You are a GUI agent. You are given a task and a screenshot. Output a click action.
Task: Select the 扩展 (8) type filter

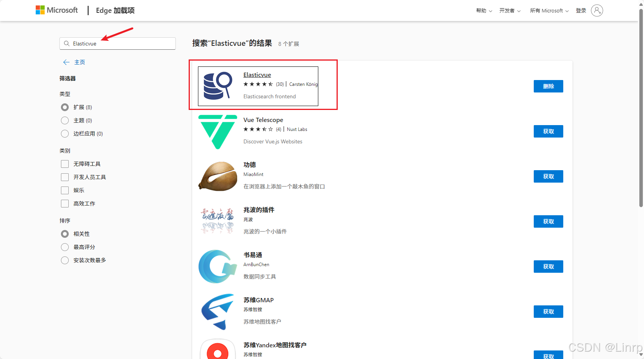click(65, 107)
